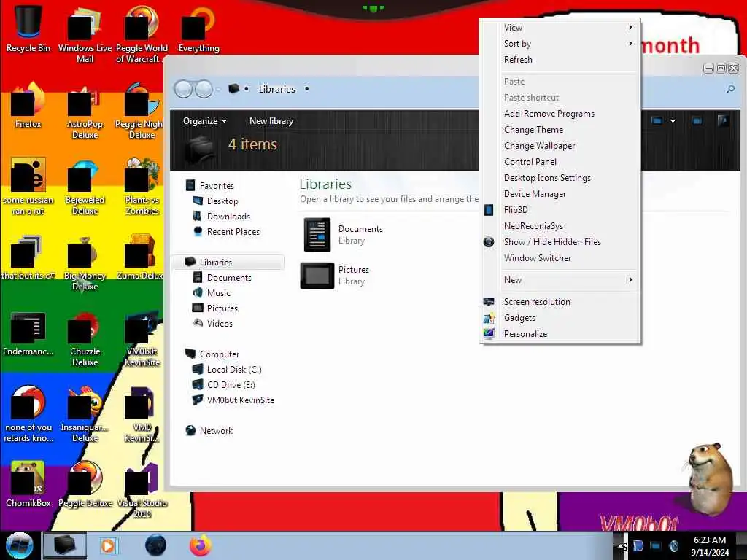Expand the Sort by submenu
Image resolution: width=747 pixels, height=560 pixels.
[x=560, y=44]
